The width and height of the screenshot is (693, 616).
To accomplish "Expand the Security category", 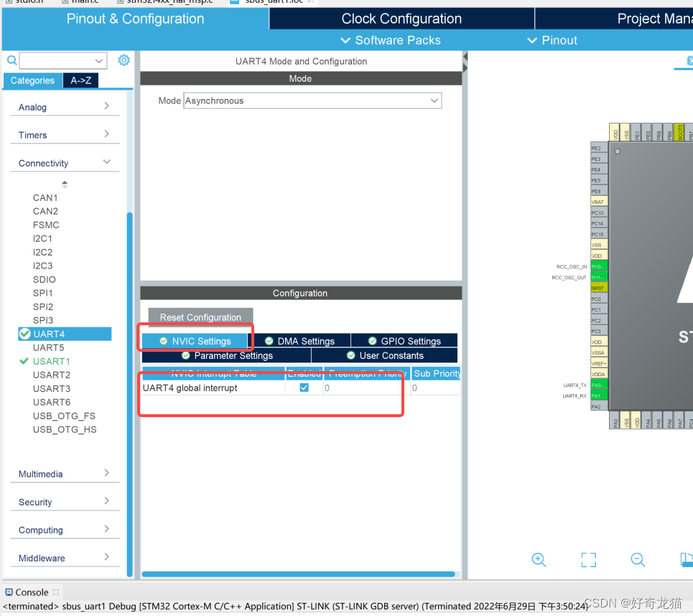I will pyautogui.click(x=65, y=502).
